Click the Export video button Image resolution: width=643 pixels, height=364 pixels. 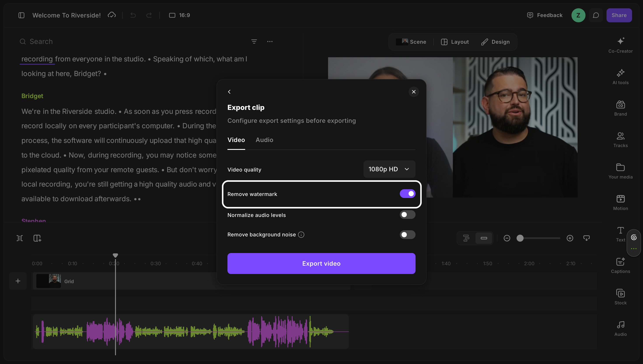click(x=321, y=263)
